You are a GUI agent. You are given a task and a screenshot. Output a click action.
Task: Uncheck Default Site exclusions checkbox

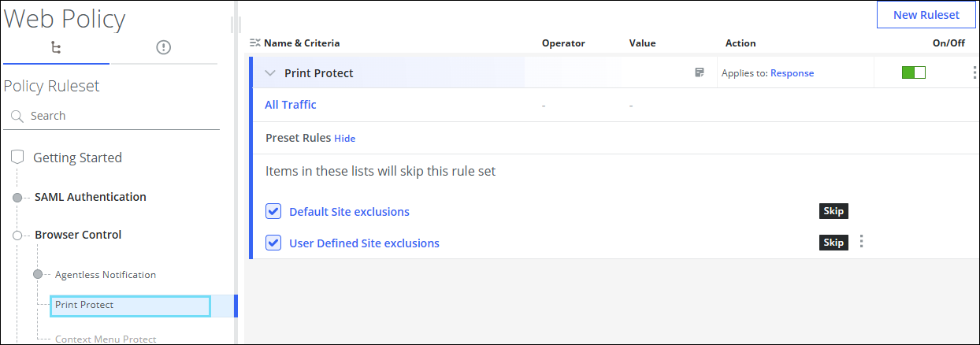273,211
